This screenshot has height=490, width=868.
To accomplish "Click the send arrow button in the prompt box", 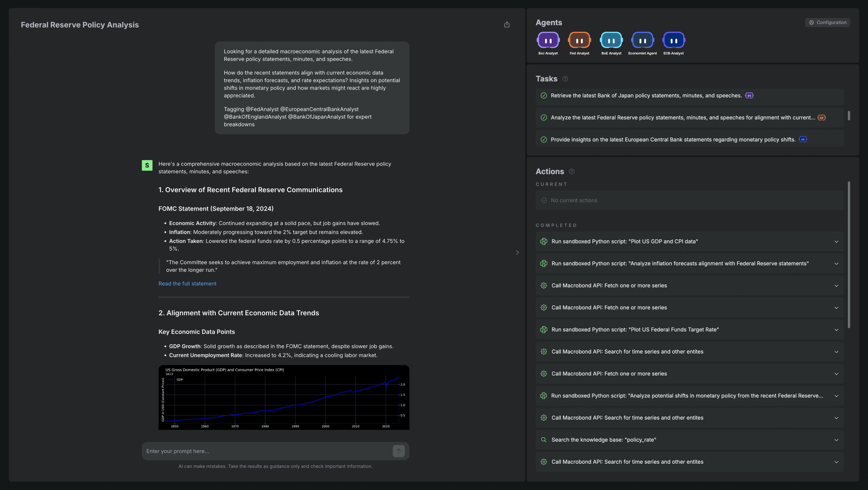I will tap(398, 451).
